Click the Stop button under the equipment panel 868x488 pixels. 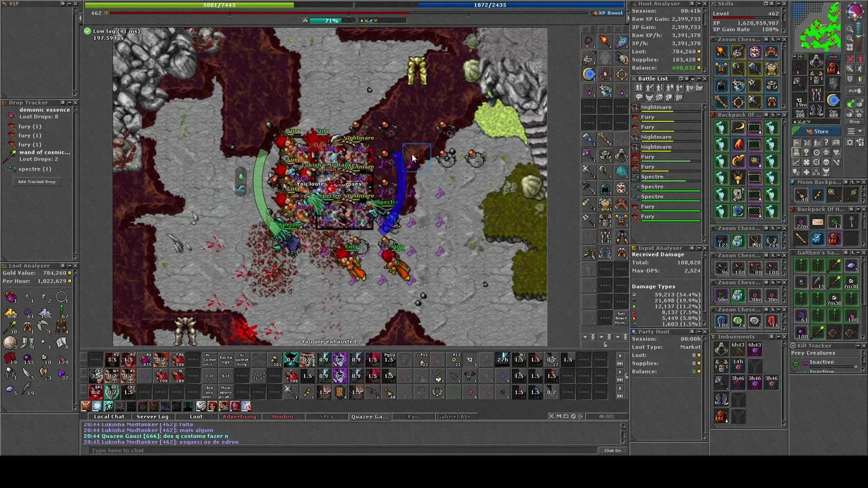pos(854,122)
